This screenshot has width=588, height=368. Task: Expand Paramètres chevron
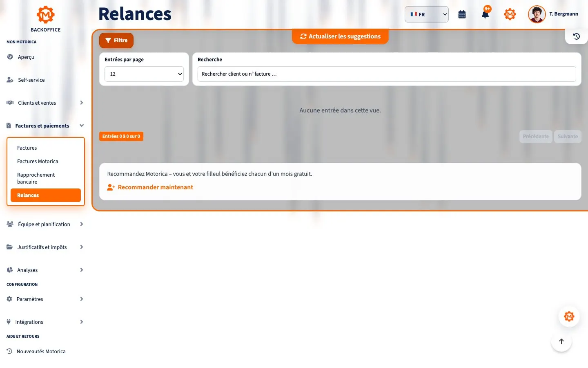(x=82, y=299)
